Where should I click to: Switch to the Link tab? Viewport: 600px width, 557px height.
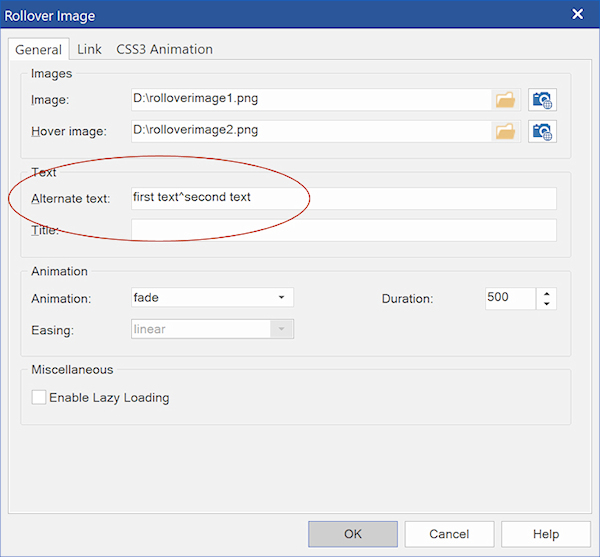(89, 49)
